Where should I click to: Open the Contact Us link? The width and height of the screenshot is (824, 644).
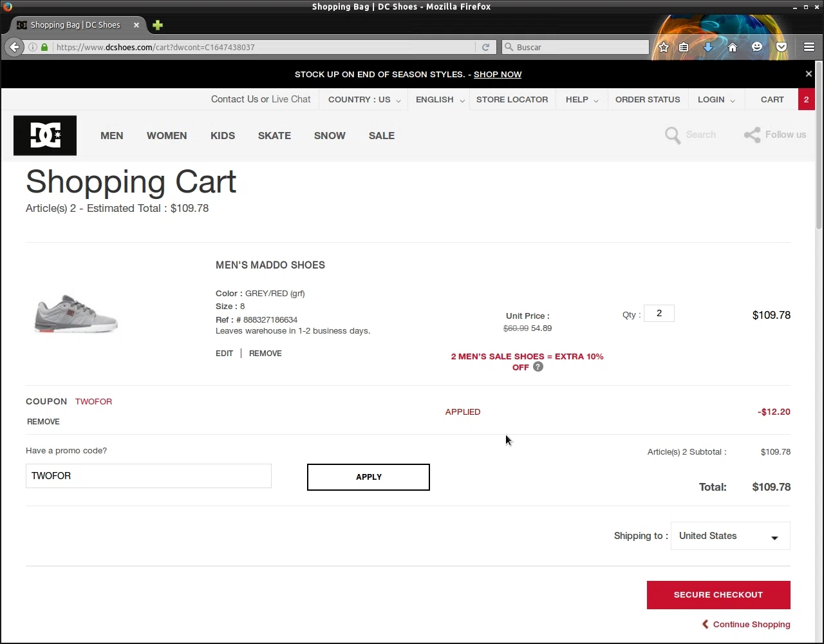tap(234, 99)
